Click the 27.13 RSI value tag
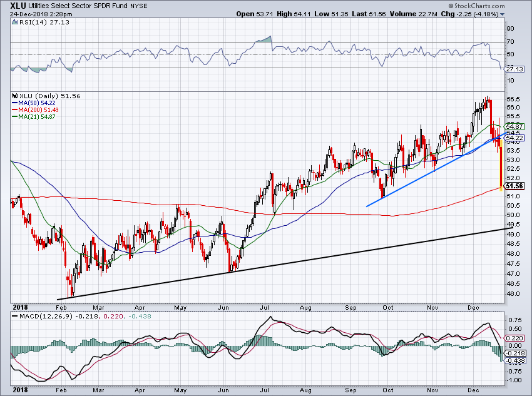Screen dimensions: 532x396 coord(514,69)
